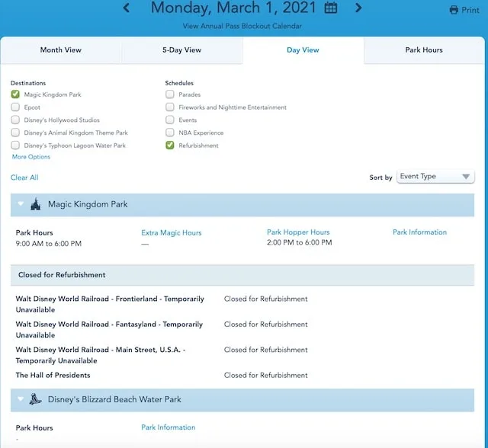The height and width of the screenshot is (448, 488).
Task: Click More Options link
Action: coord(31,157)
